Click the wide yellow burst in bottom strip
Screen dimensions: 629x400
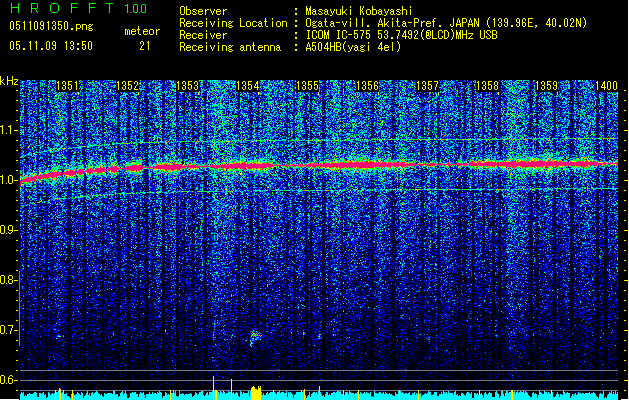[x=256, y=393]
